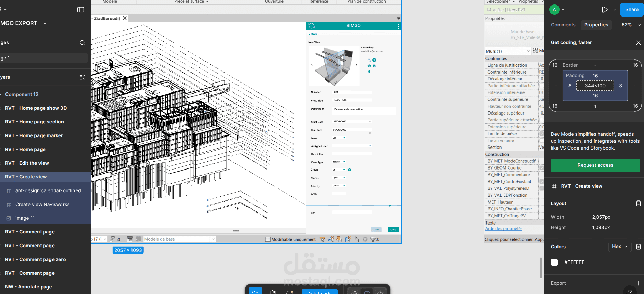Click the Request access button
644x294 pixels.
tap(595, 165)
